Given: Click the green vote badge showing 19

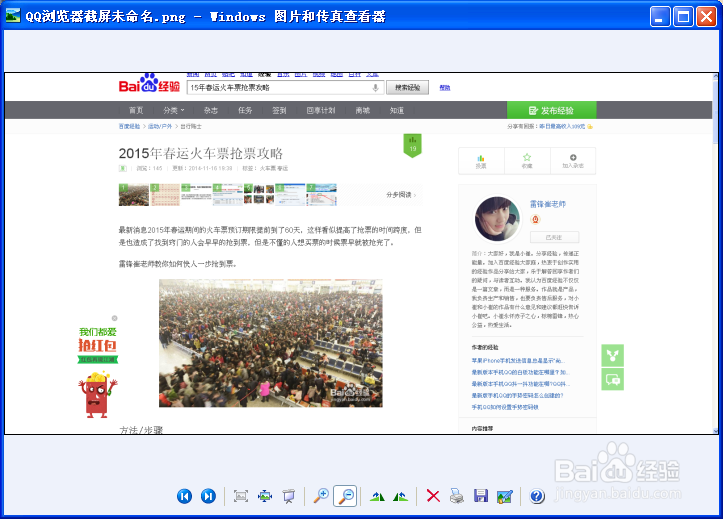Looking at the screenshot, I should point(413,145).
